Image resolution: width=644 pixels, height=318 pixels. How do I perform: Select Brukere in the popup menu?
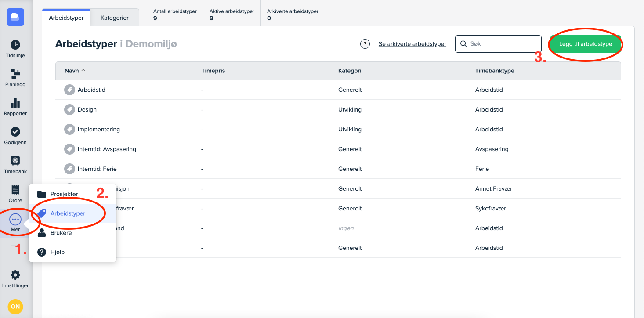[61, 233]
